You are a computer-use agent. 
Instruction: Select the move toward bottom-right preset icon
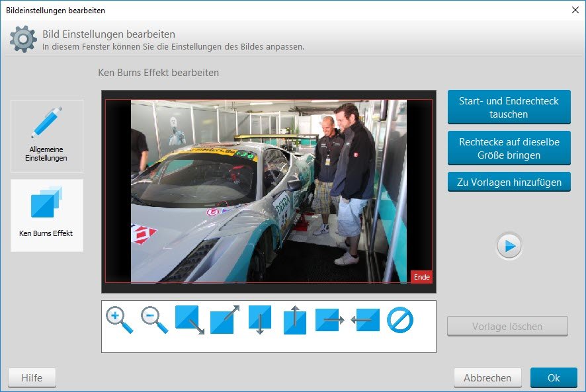(190, 320)
